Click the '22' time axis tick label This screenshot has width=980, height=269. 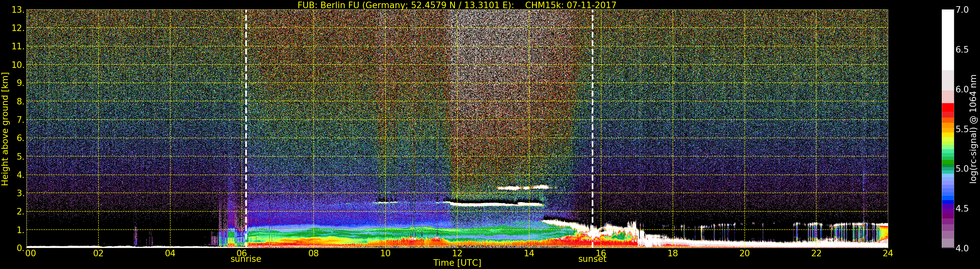tap(816, 253)
